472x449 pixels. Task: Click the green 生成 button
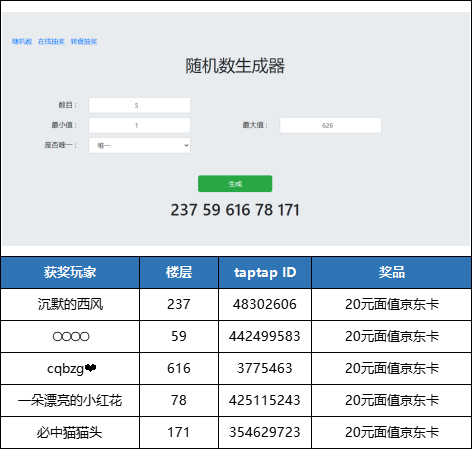coord(235,184)
